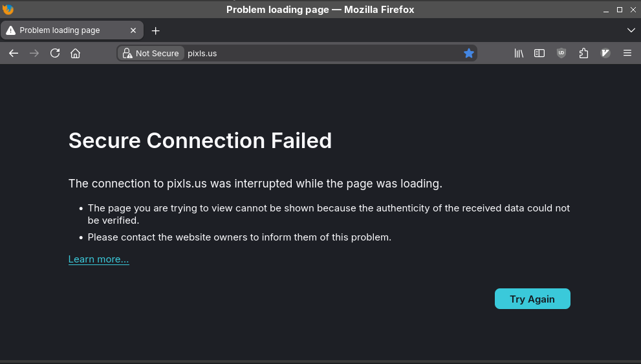This screenshot has width=641, height=364.
Task: Click the warning icon on the tab
Action: pos(10,30)
